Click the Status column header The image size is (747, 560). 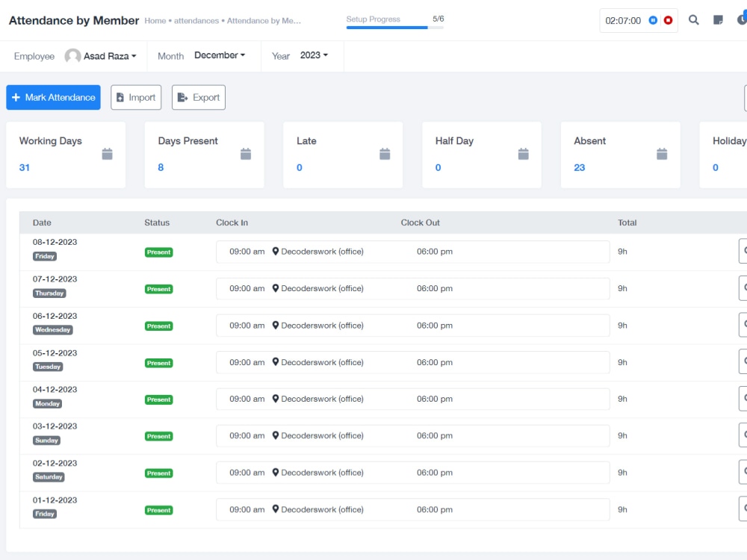[157, 223]
